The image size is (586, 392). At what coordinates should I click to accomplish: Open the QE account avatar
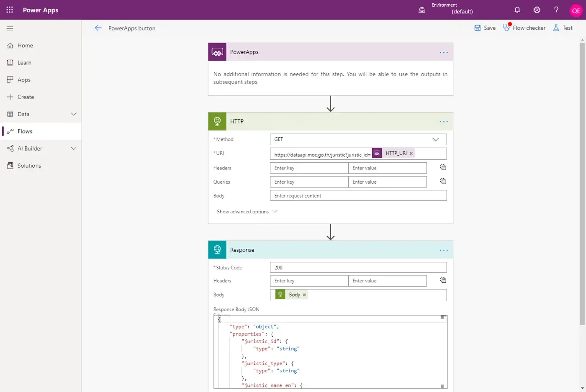pos(576,11)
